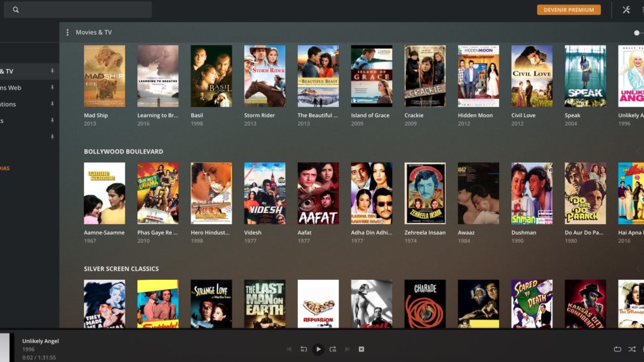Stop playback with the square X icon
644x362 pixels.
(362, 349)
